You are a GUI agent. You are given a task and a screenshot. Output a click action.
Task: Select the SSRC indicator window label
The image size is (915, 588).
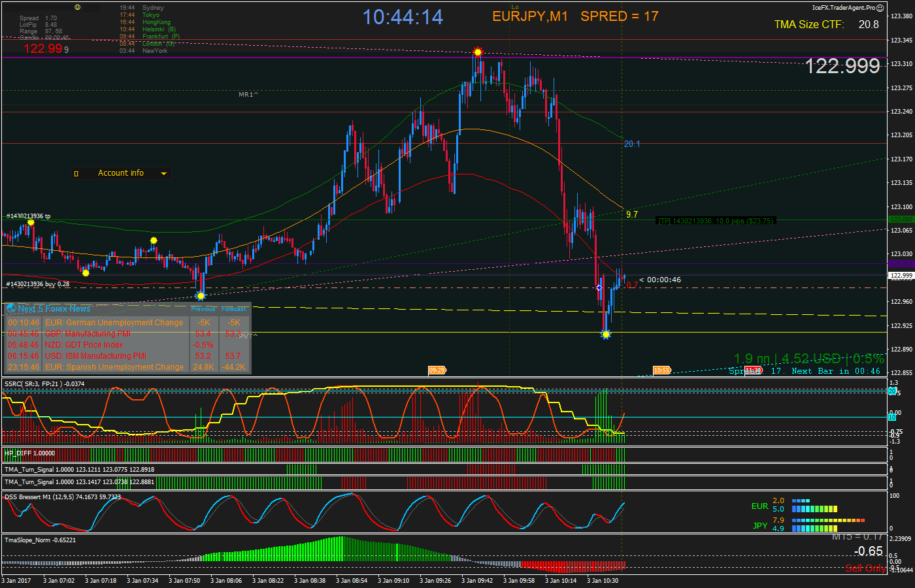coord(44,384)
